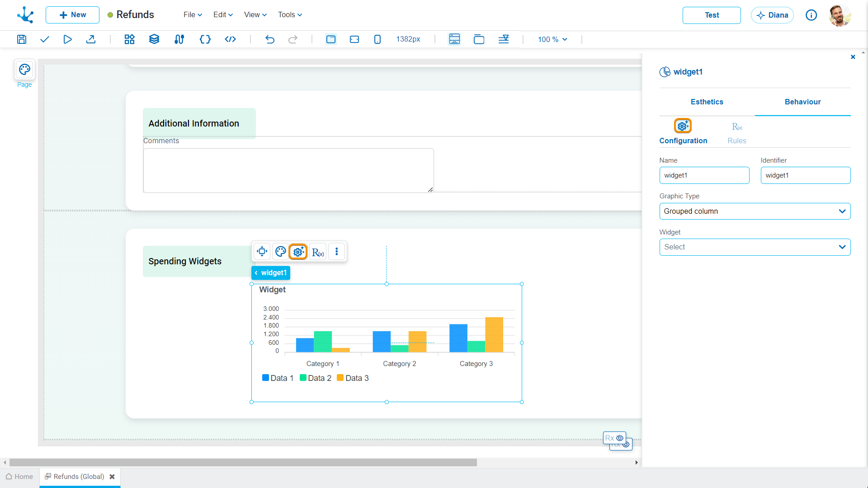This screenshot has width=868, height=488.
Task: Click the Save icon in toolbar
Action: point(22,39)
